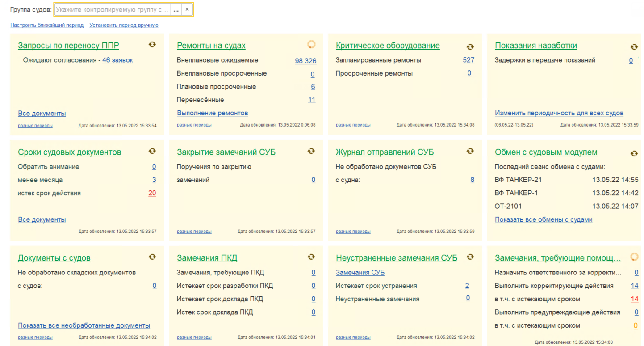Select the ВФ ТАНКЕР-1 exchange row
Viewport: 644px width, 346px height.
566,193
